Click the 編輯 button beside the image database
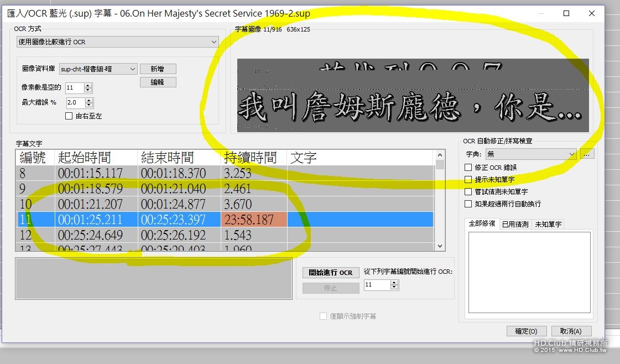The image size is (620, 364). point(158,81)
